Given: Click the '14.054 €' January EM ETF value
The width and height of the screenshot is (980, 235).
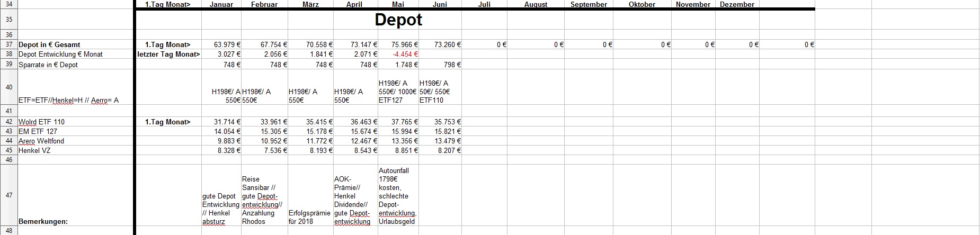Looking at the screenshot, I should (221, 131).
